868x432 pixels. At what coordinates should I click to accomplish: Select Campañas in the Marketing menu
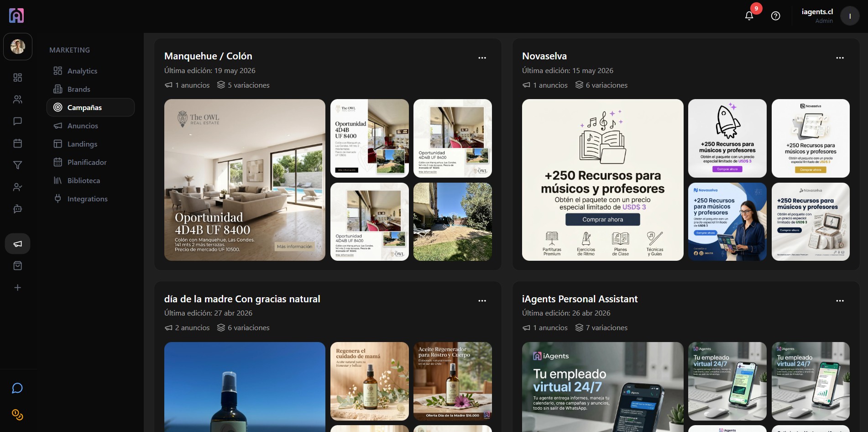point(91,107)
